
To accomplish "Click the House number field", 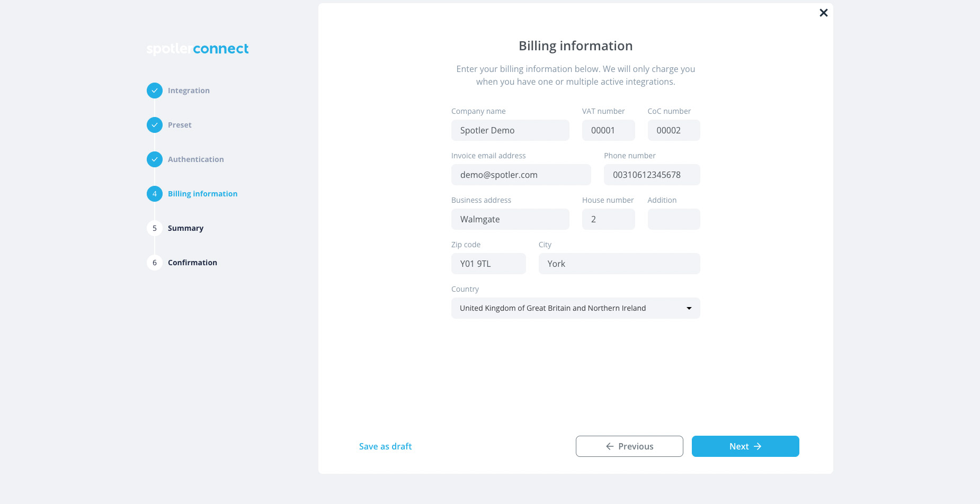I will [x=608, y=219].
